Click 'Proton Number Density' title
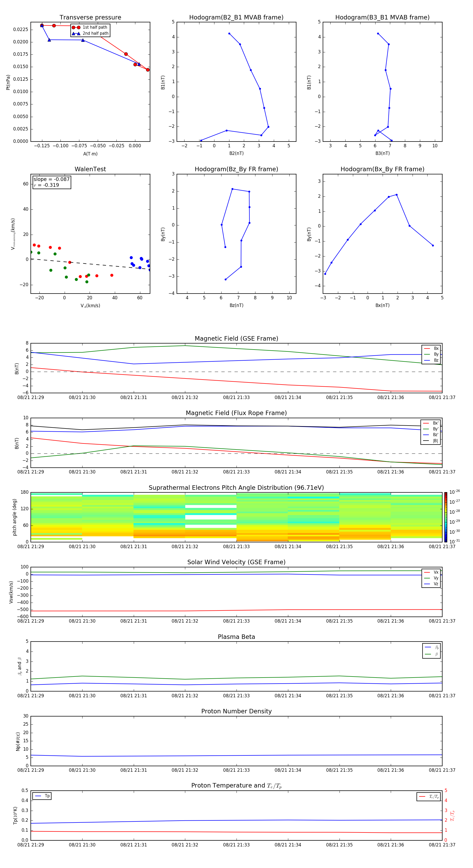This screenshot has height=868, width=473. pyautogui.click(x=236, y=711)
